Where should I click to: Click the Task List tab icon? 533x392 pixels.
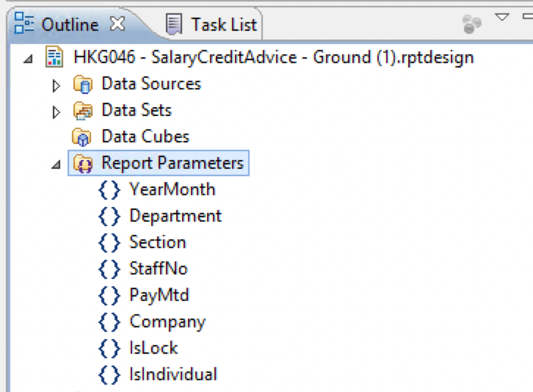click(x=174, y=24)
